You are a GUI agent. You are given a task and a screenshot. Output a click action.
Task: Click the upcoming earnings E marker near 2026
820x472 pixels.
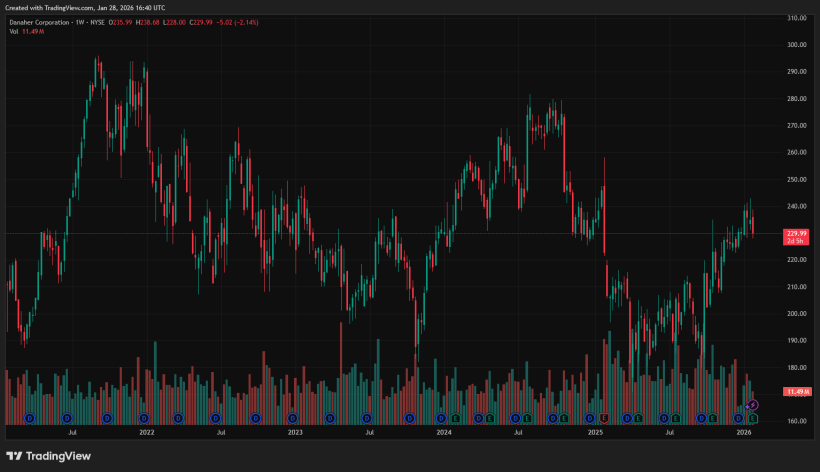click(752, 417)
